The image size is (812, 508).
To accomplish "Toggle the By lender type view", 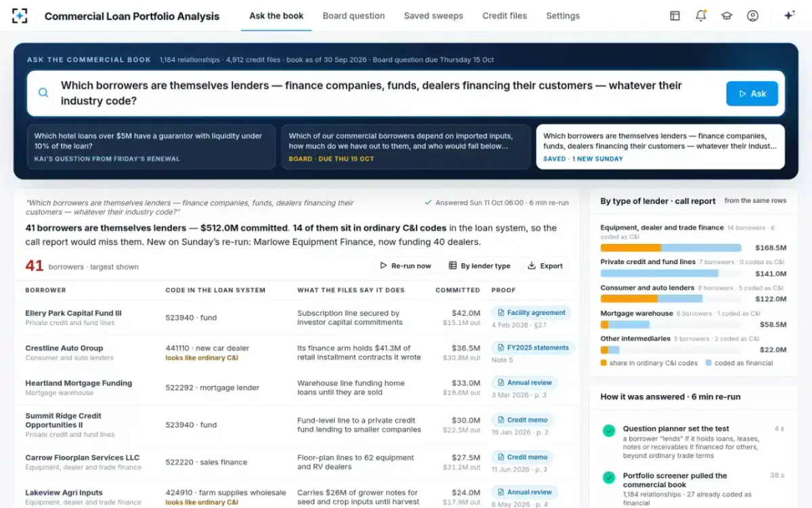I will pyautogui.click(x=479, y=266).
